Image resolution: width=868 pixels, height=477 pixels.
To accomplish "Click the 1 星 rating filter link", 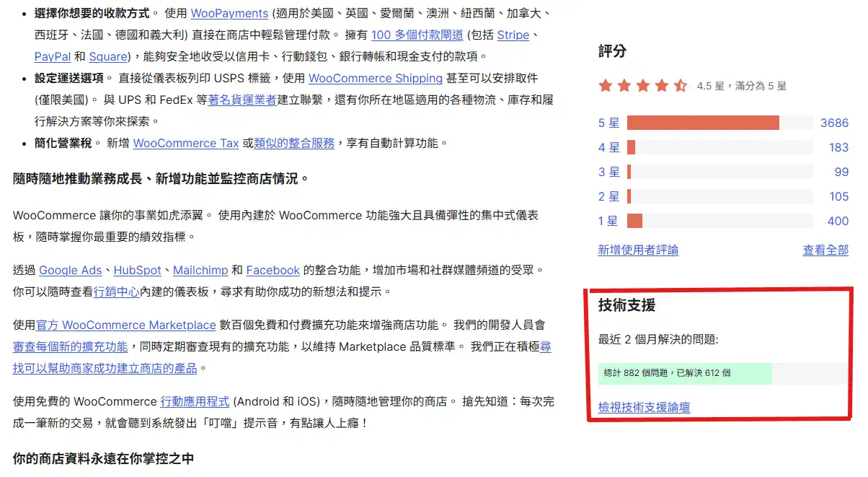I will point(608,221).
